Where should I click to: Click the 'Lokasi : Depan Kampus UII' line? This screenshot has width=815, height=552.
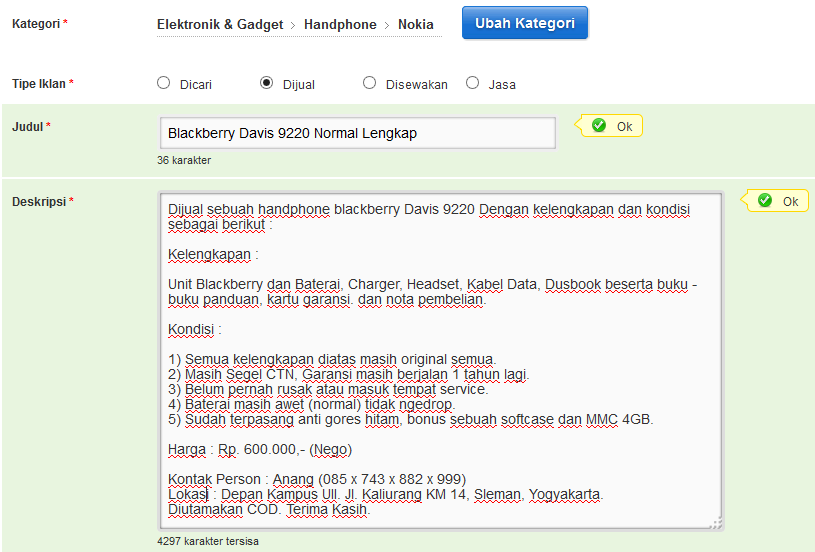tap(386, 494)
